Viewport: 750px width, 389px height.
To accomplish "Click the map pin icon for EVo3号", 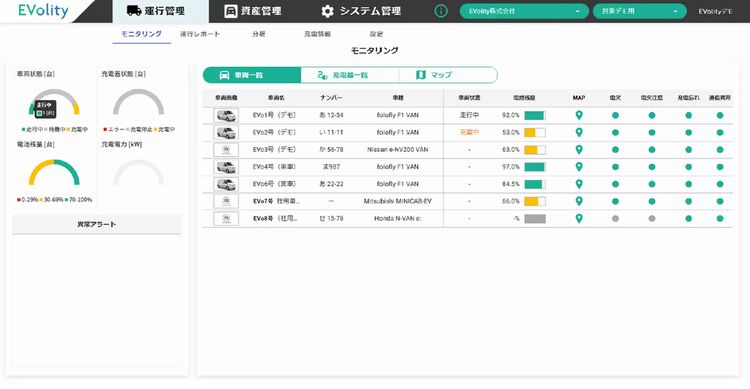I will click(579, 150).
